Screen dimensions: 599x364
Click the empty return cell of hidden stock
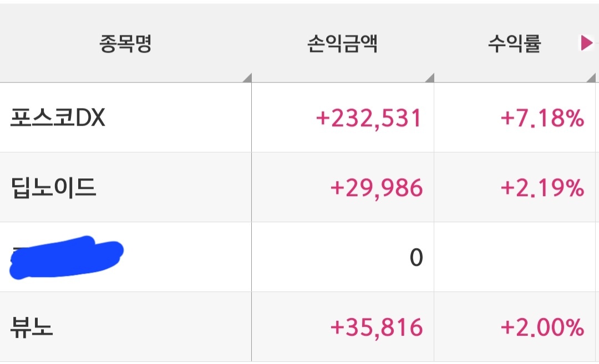tap(515, 257)
